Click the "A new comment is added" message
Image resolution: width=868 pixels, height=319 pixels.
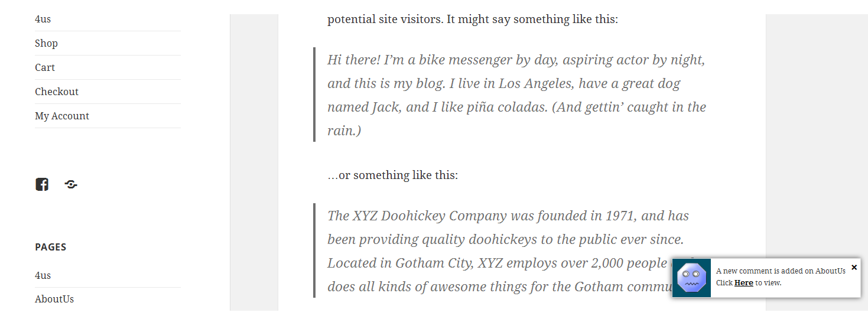(781, 271)
